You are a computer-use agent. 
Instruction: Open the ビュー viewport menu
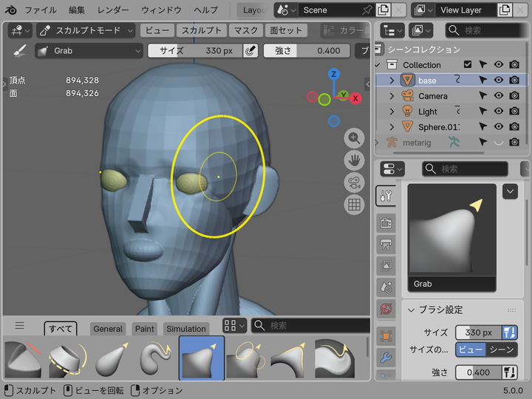[157, 30]
